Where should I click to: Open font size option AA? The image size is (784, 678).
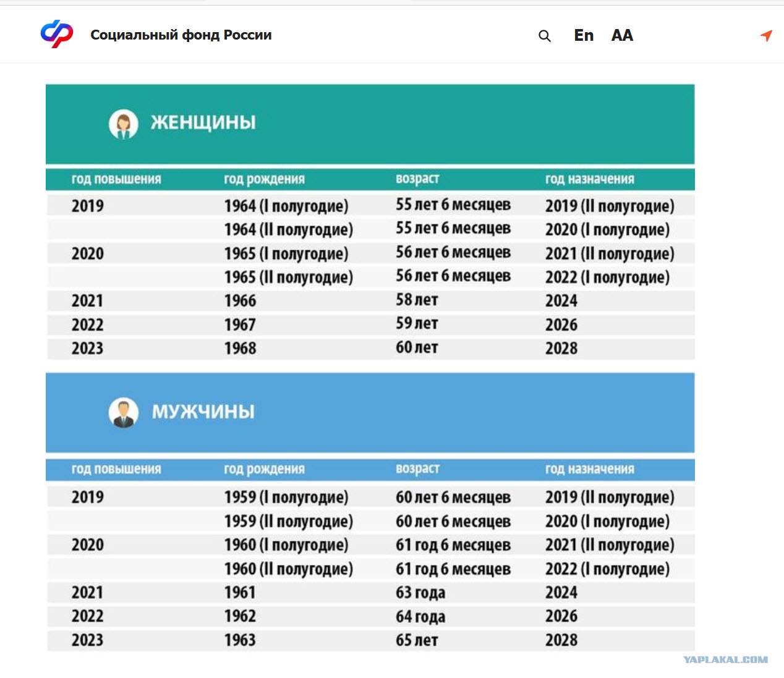[x=622, y=35]
